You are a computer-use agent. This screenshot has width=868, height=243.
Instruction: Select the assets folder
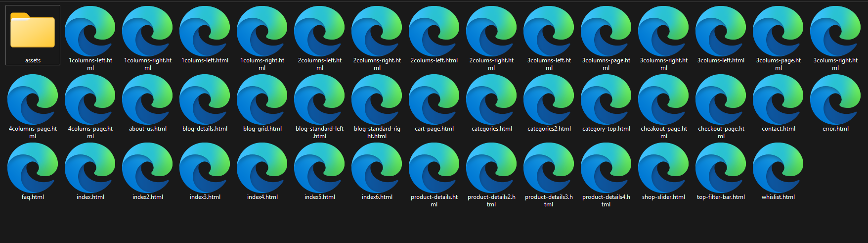[x=33, y=30]
